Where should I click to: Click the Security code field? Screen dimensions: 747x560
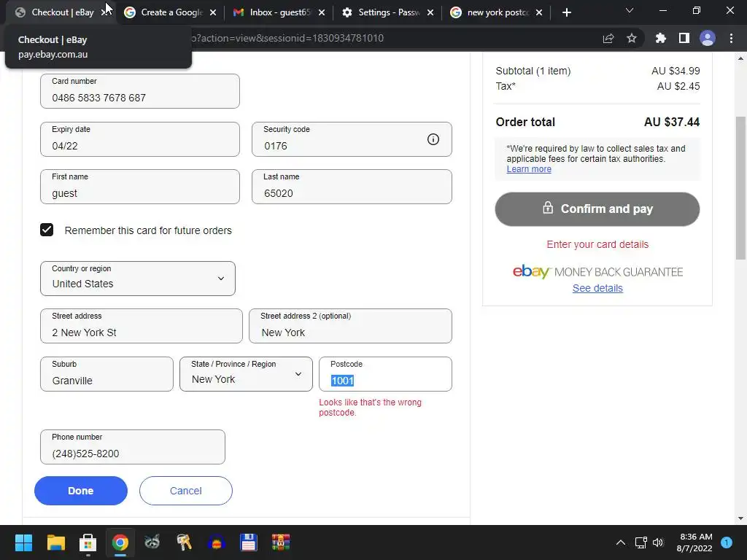coord(352,139)
